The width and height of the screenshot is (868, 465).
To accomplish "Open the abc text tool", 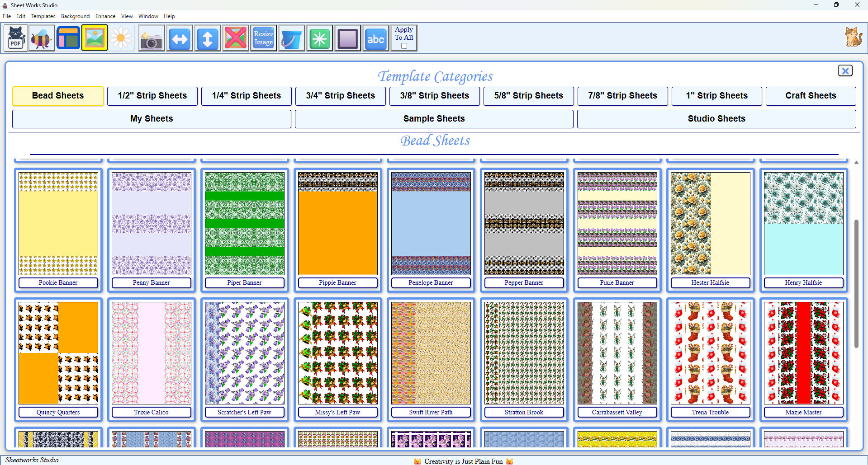I will 375,38.
